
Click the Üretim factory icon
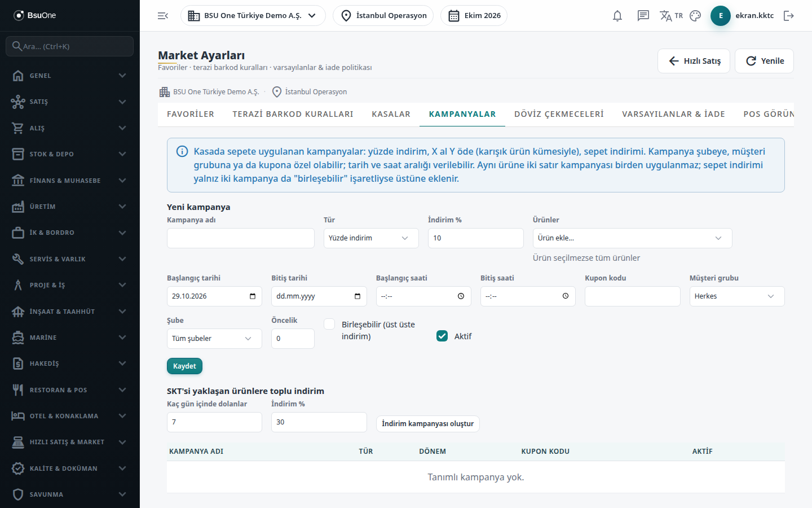[x=18, y=207]
